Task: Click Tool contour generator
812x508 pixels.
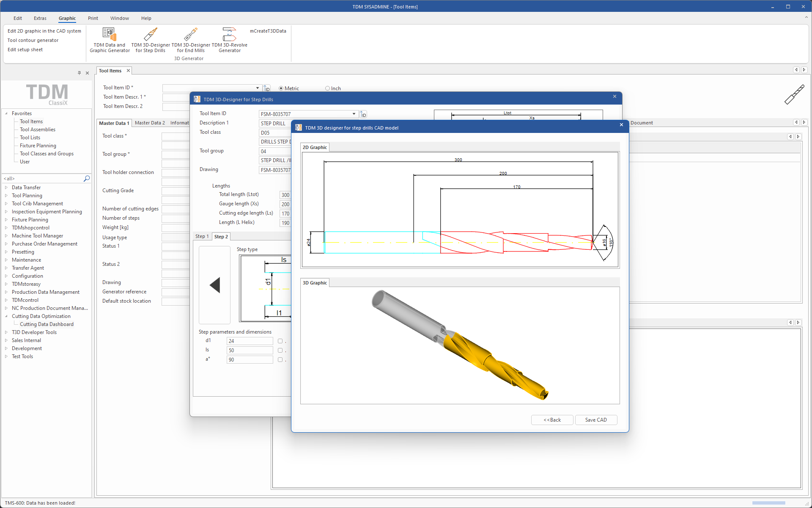Action: (x=33, y=40)
